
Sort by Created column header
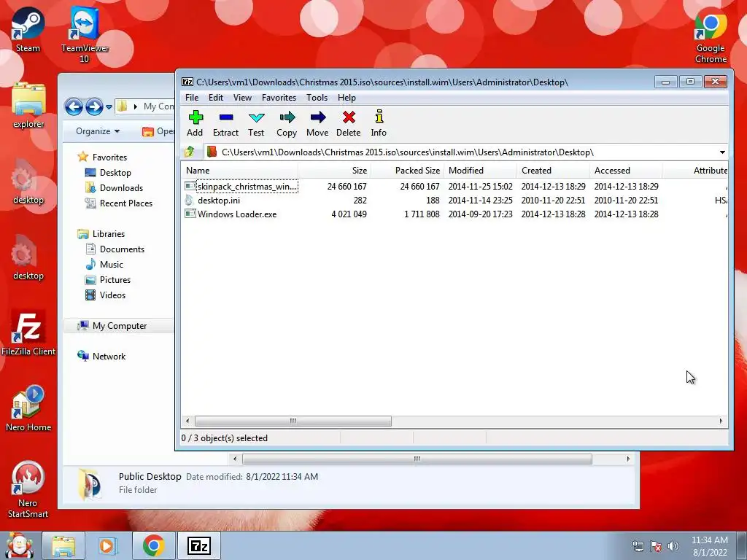coord(553,171)
